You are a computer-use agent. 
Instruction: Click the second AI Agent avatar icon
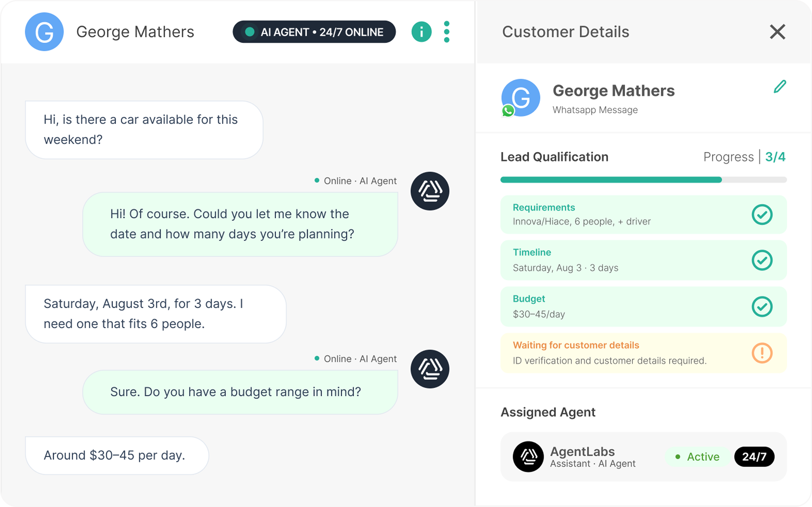pyautogui.click(x=430, y=369)
